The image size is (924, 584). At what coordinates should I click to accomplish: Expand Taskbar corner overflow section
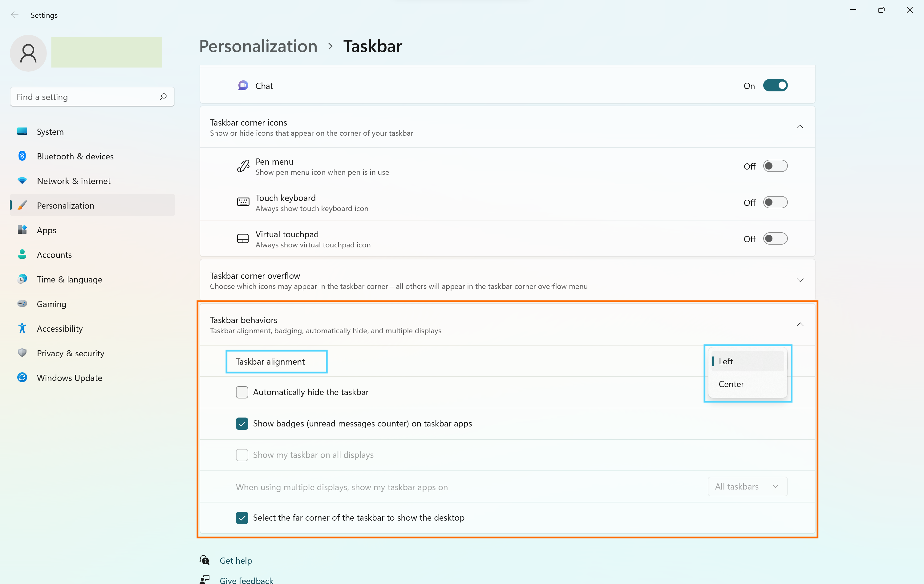[x=800, y=280]
